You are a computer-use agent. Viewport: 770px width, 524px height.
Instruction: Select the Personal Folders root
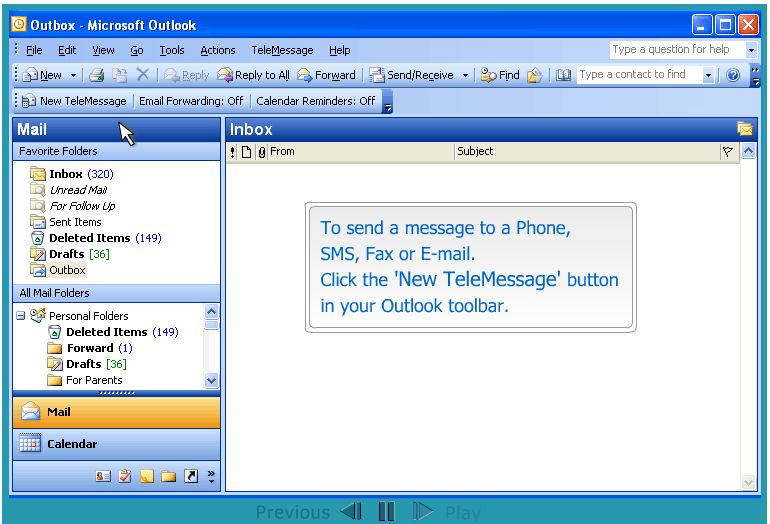(79, 316)
